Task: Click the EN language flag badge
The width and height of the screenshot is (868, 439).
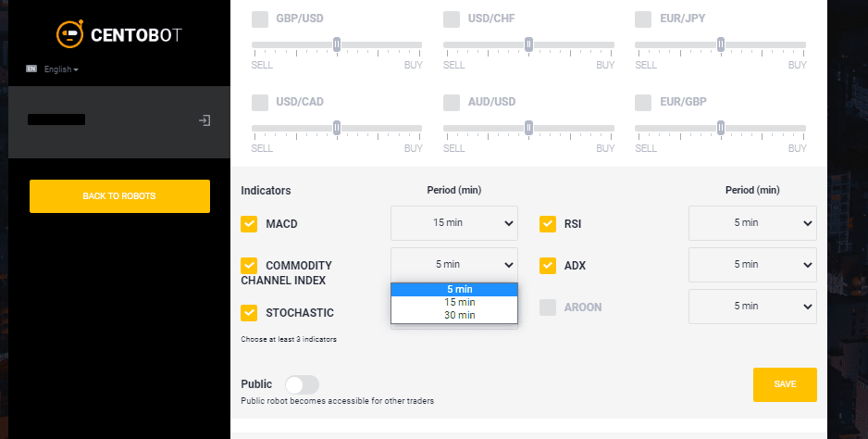Action: 31,69
